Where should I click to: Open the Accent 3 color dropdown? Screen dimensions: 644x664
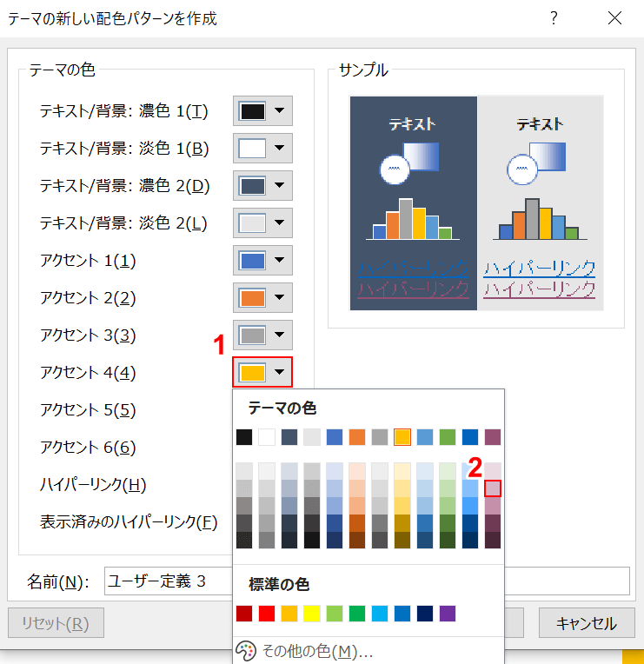(x=262, y=335)
